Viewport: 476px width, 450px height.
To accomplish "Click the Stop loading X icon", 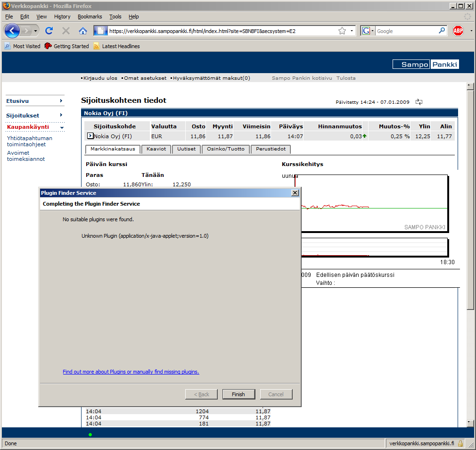I will [66, 31].
